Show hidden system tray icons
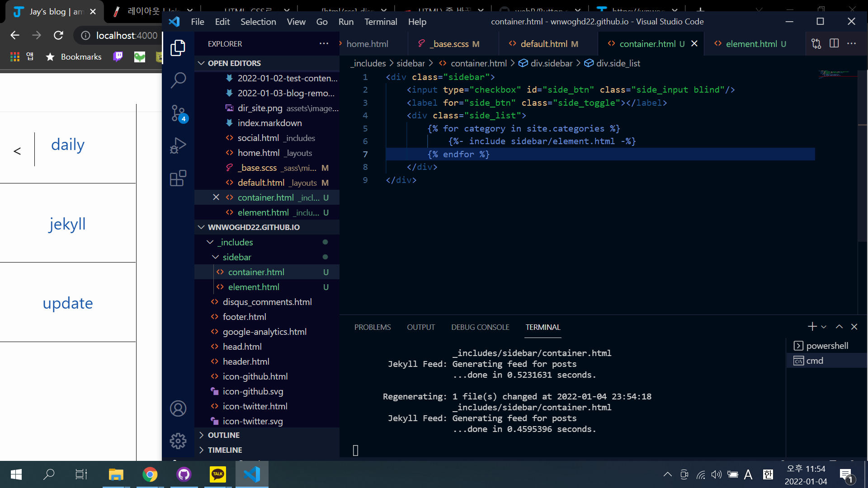Viewport: 868px width, 488px height. [667, 474]
